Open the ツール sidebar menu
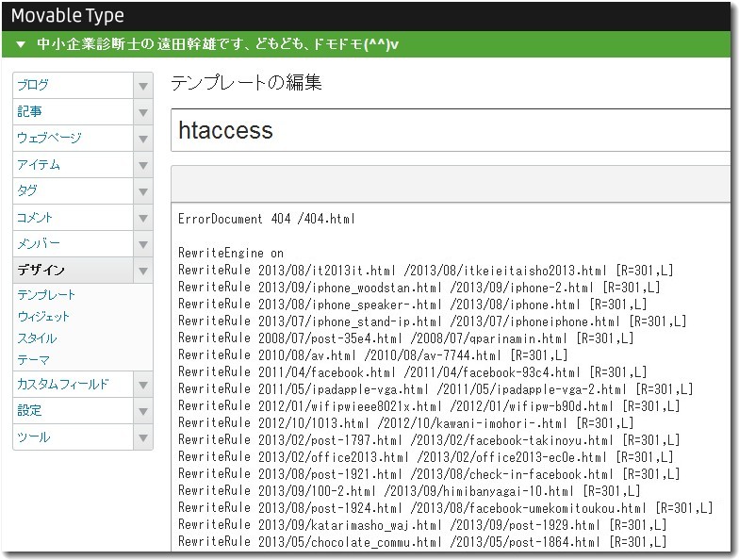 pos(74,437)
